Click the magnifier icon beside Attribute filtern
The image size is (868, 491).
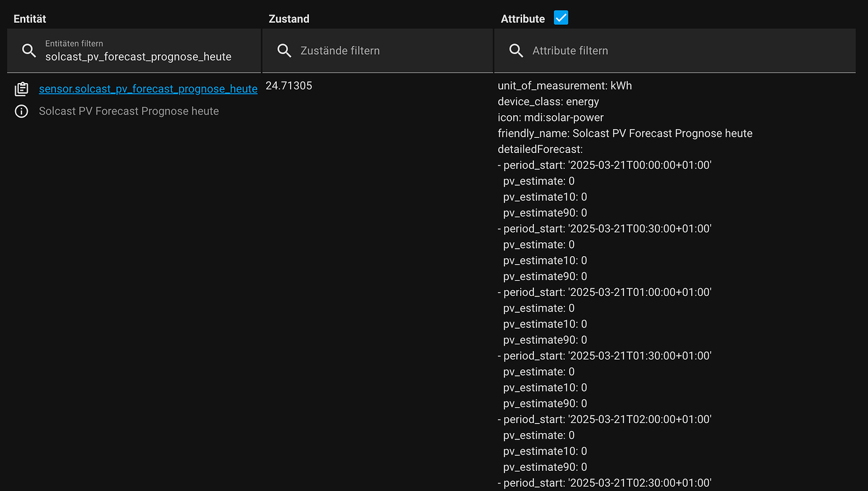(516, 51)
